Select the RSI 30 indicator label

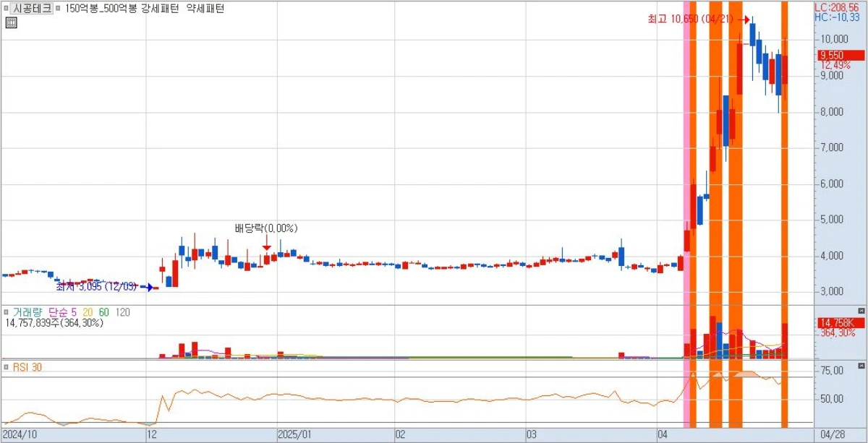coord(27,367)
